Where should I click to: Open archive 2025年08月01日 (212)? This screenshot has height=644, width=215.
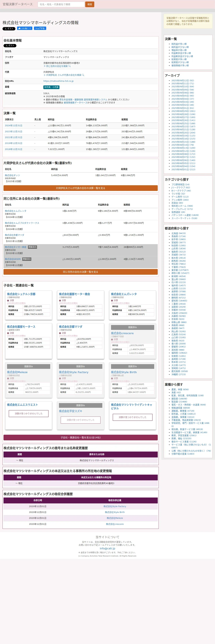click(183, 170)
